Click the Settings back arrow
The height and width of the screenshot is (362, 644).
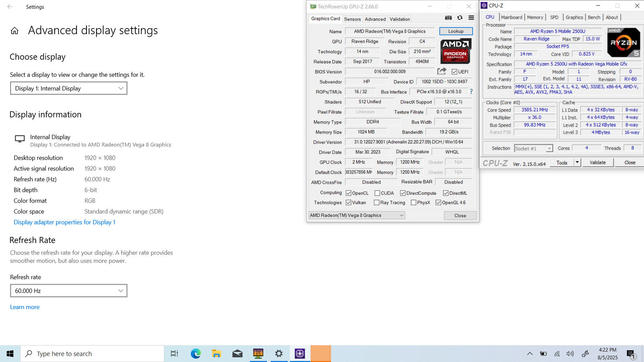click(10, 7)
